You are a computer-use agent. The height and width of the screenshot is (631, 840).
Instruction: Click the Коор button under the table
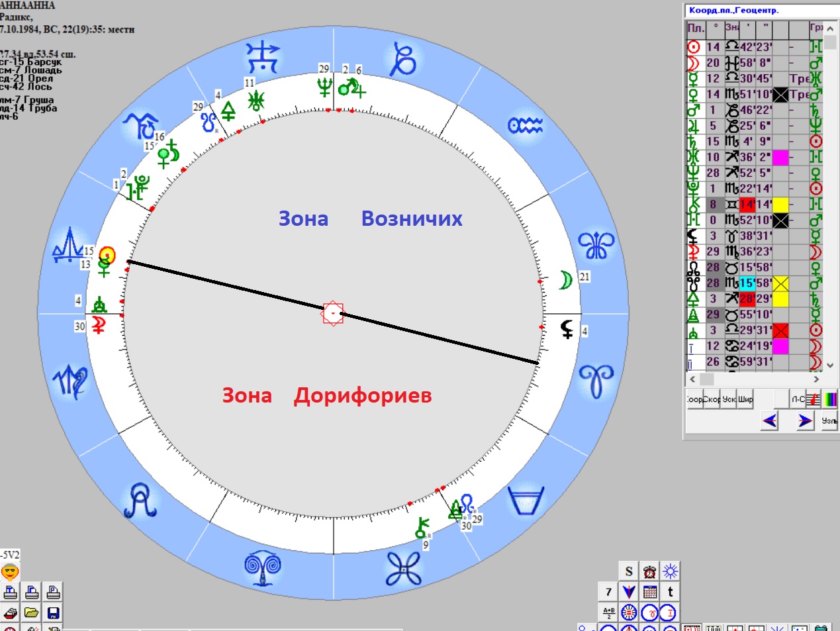(694, 399)
